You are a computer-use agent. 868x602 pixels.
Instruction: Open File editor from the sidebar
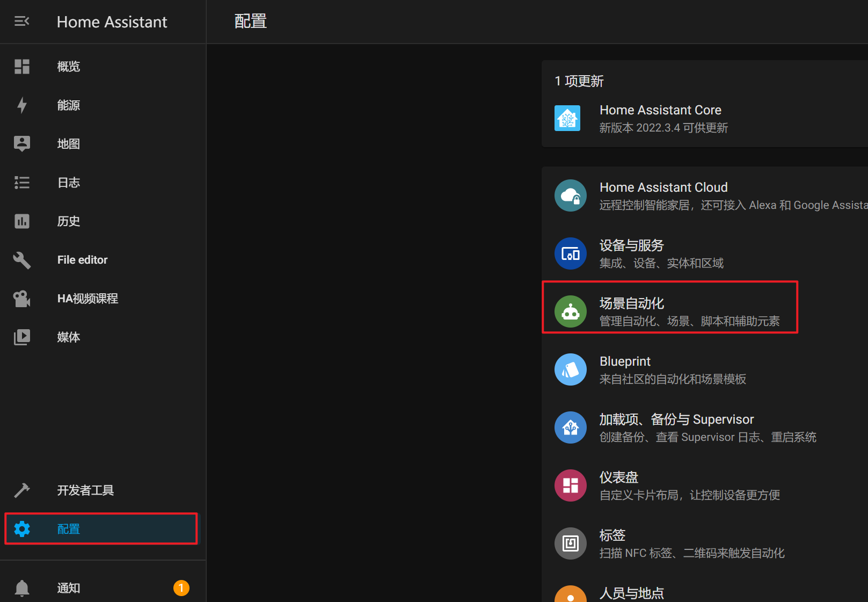tap(103, 260)
